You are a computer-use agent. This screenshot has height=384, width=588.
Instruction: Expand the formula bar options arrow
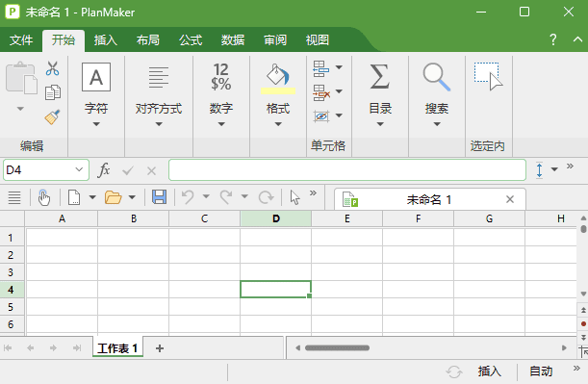[554, 169]
